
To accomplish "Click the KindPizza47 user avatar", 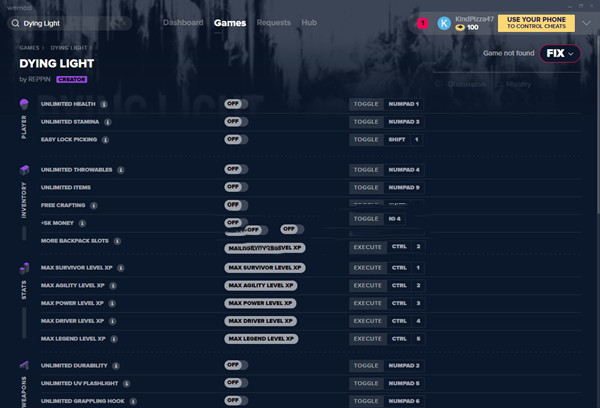I will tap(444, 22).
